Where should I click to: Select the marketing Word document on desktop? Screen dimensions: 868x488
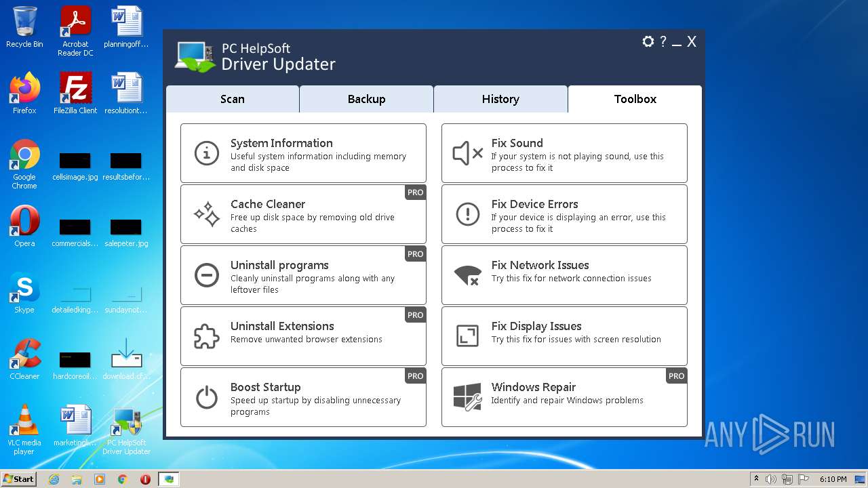pyautogui.click(x=75, y=426)
